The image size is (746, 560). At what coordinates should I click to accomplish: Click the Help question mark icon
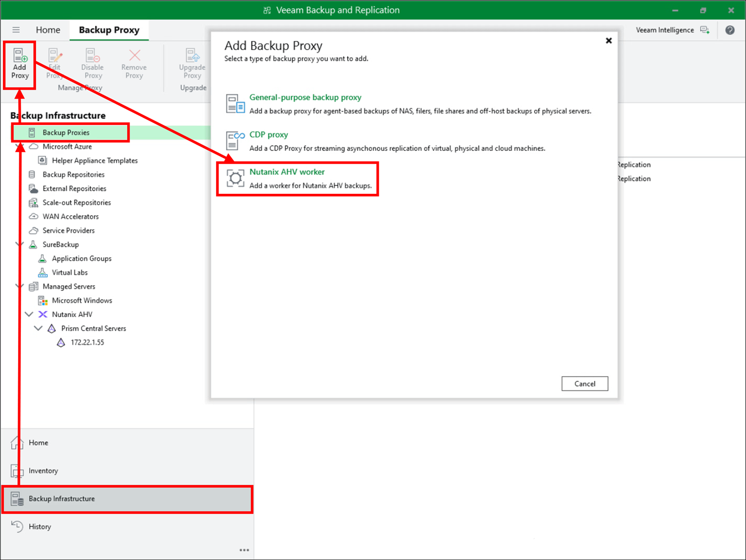pyautogui.click(x=729, y=30)
